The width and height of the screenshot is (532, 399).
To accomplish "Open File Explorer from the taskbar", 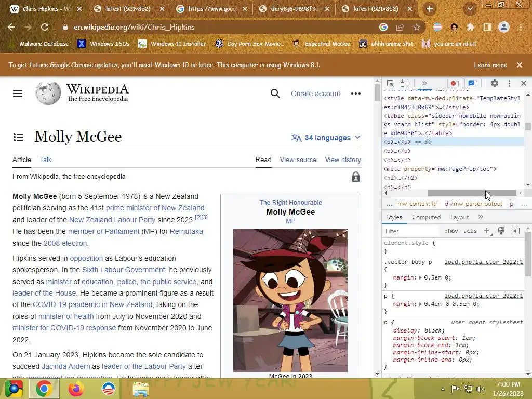I will click(140, 389).
